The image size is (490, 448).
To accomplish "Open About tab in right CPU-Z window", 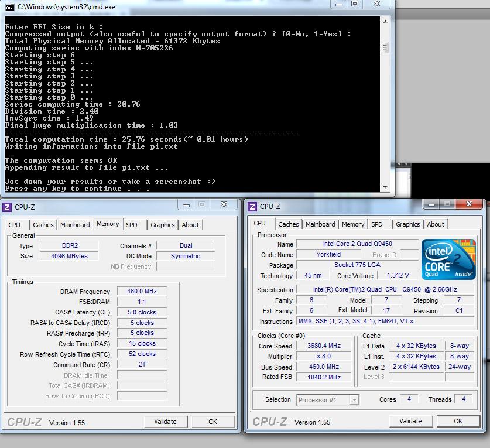I will coord(436,224).
